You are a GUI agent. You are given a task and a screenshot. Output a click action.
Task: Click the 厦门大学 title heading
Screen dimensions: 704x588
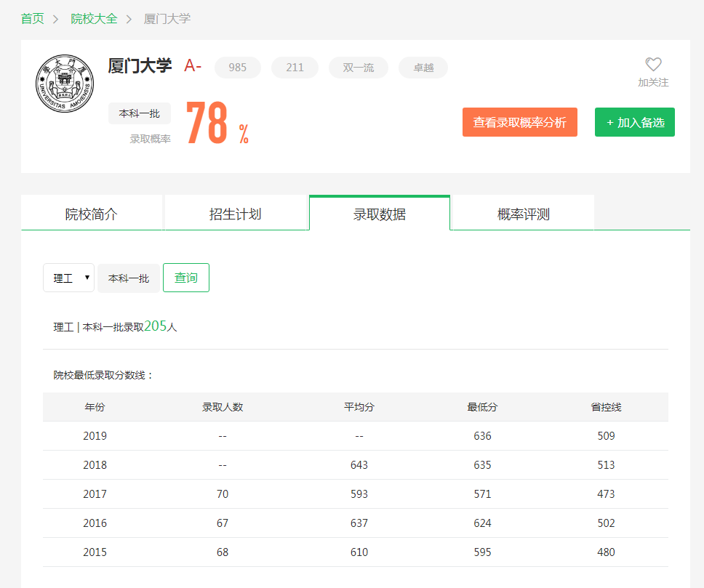pos(140,66)
